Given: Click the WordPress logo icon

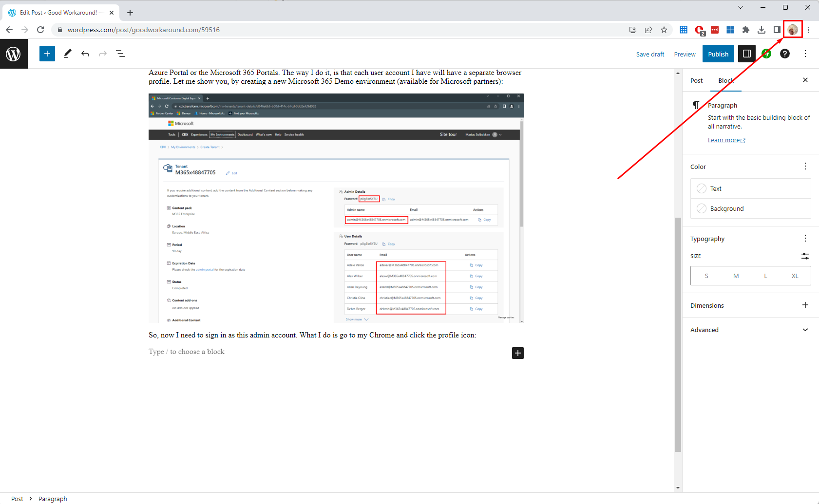Looking at the screenshot, I should pyautogui.click(x=14, y=54).
